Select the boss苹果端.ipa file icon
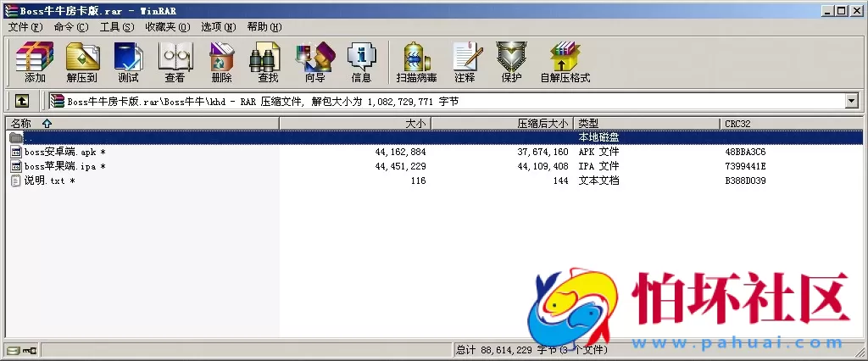The image size is (868, 361). click(x=16, y=166)
